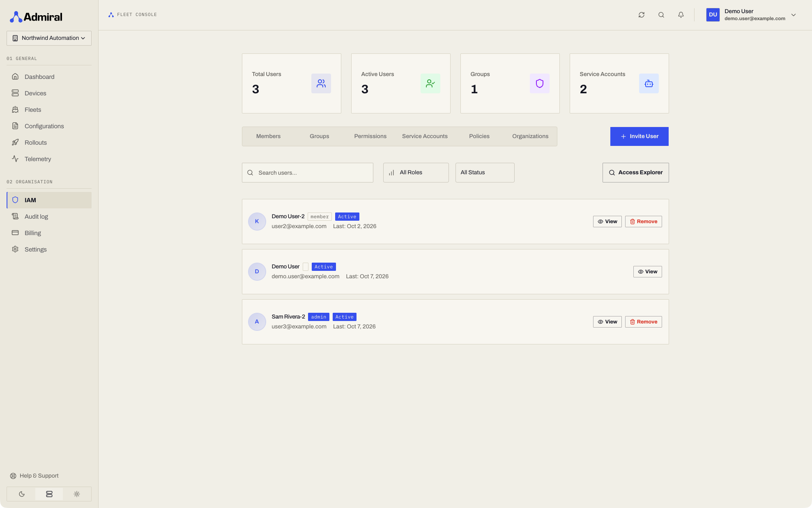
Task: Click the search icon in header
Action: coord(661,15)
